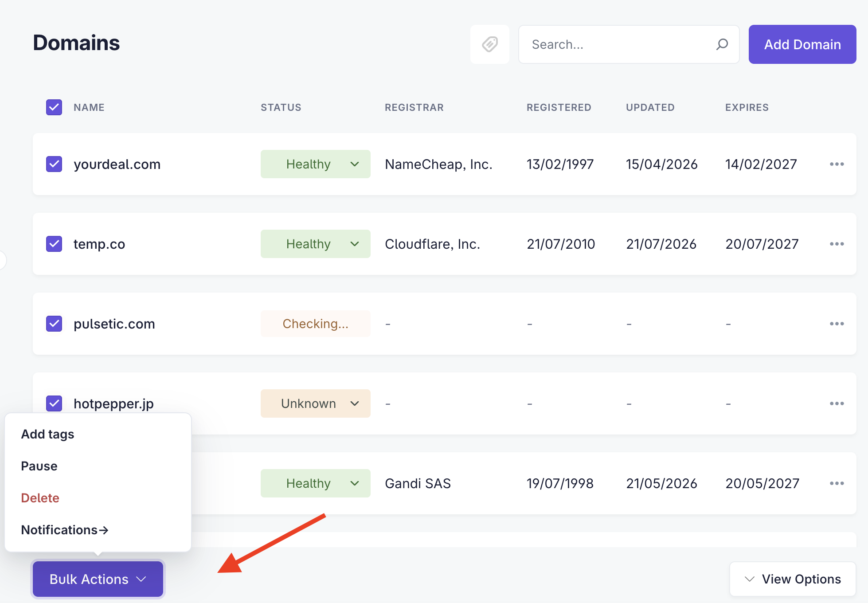Viewport: 868px width, 603px height.
Task: Expand the Unknown status dropdown for hotpepper.jp
Action: click(316, 403)
